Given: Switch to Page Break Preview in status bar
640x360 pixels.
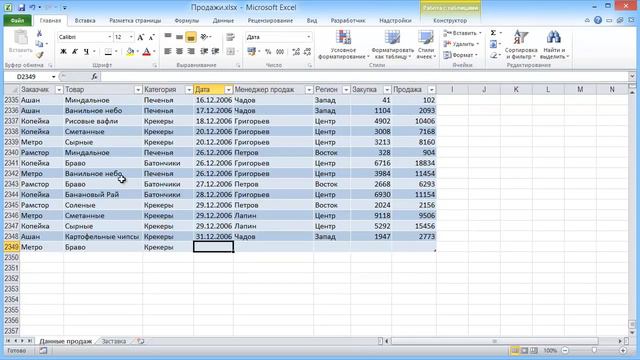Looking at the screenshot, I should (x=533, y=351).
